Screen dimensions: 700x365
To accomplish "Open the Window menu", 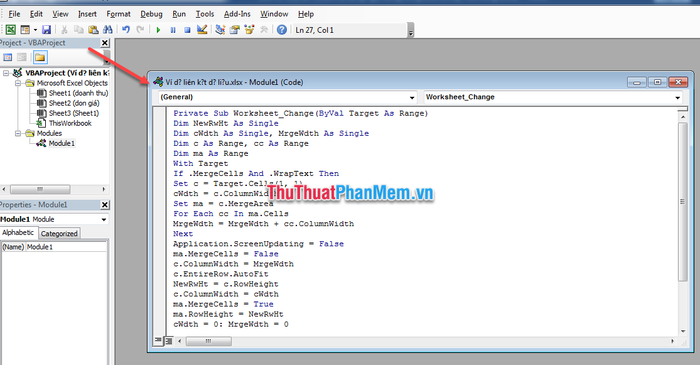I will point(274,14).
